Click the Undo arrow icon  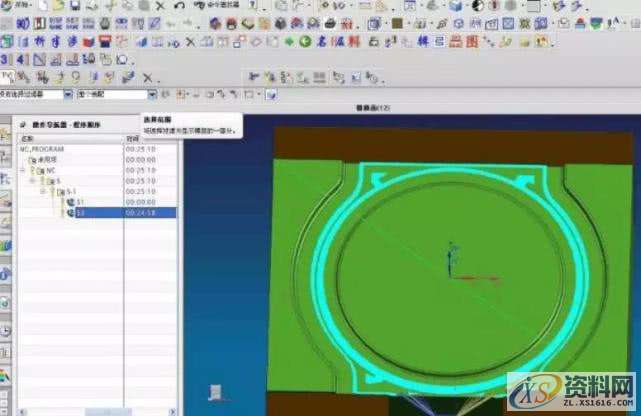tap(179, 6)
